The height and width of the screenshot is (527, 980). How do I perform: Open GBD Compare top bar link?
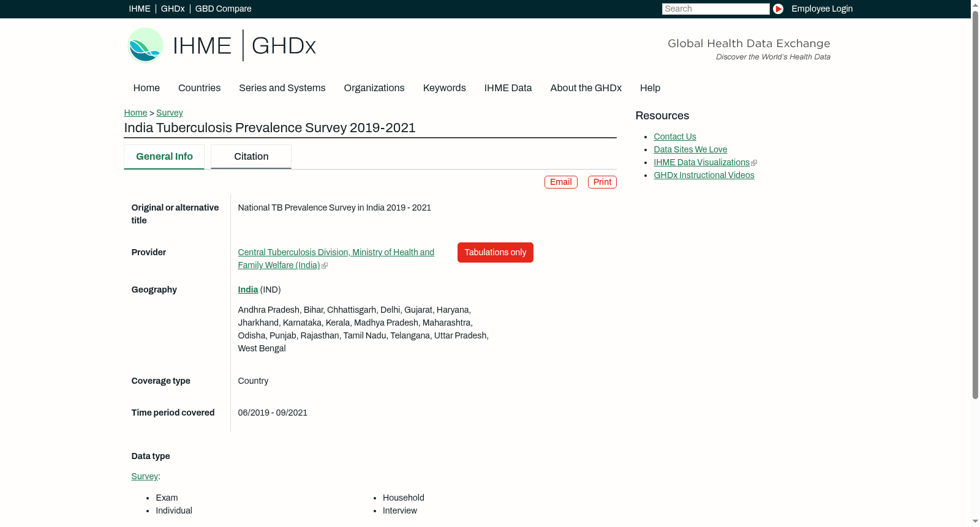[224, 9]
